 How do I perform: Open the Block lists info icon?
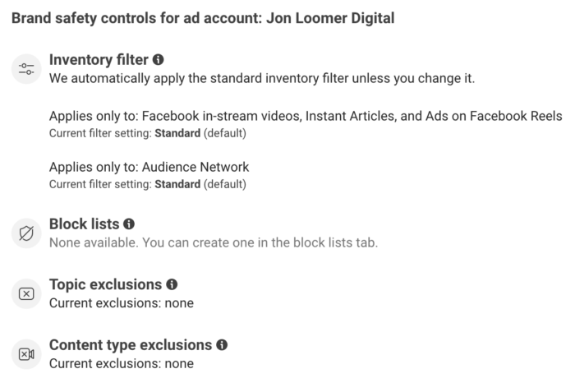pos(129,224)
